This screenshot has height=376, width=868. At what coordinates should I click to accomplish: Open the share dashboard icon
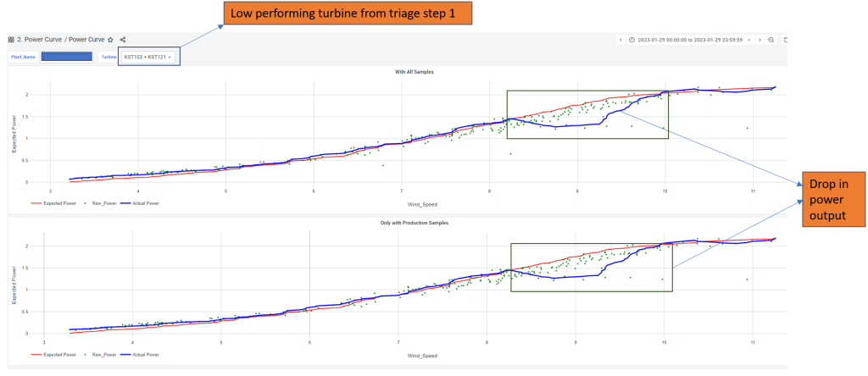[x=124, y=40]
